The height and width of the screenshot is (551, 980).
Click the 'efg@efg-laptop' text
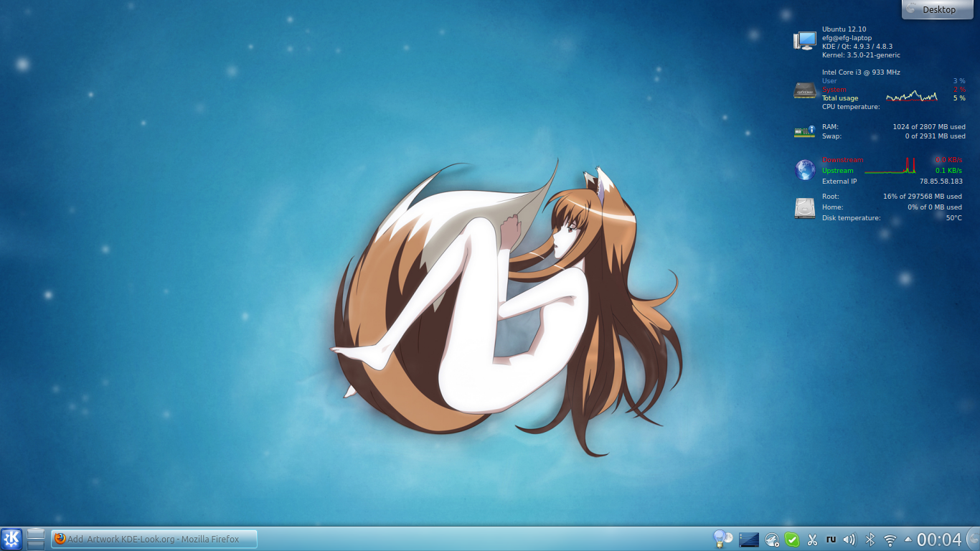pyautogui.click(x=847, y=38)
